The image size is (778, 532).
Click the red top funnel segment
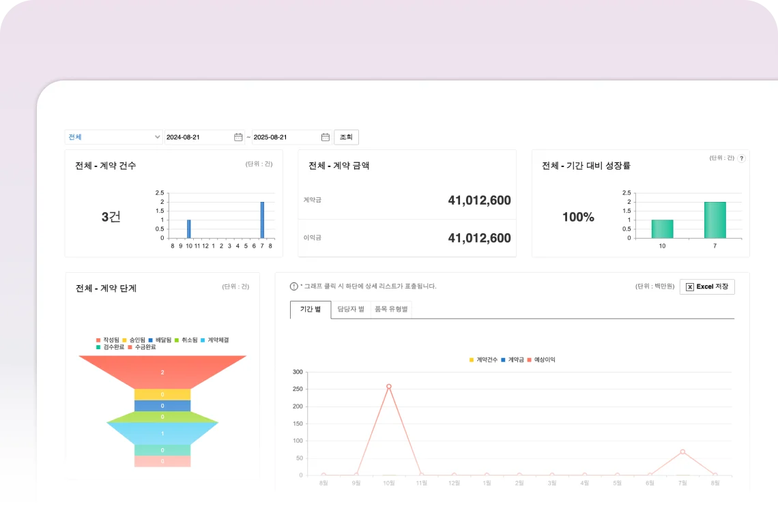[x=162, y=372]
